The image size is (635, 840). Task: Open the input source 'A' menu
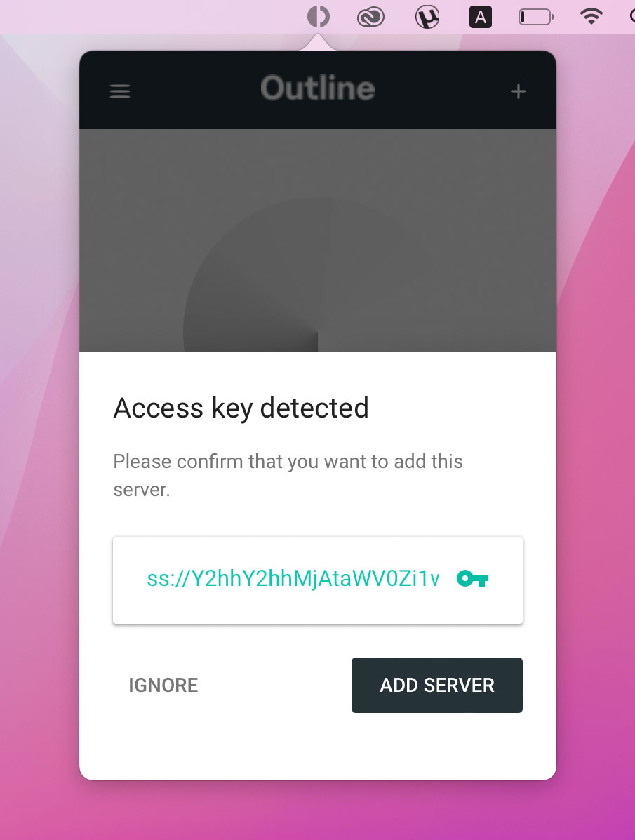(x=481, y=17)
